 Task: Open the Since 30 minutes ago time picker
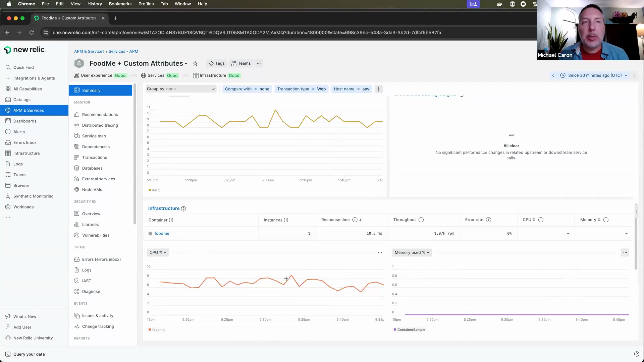click(x=594, y=75)
